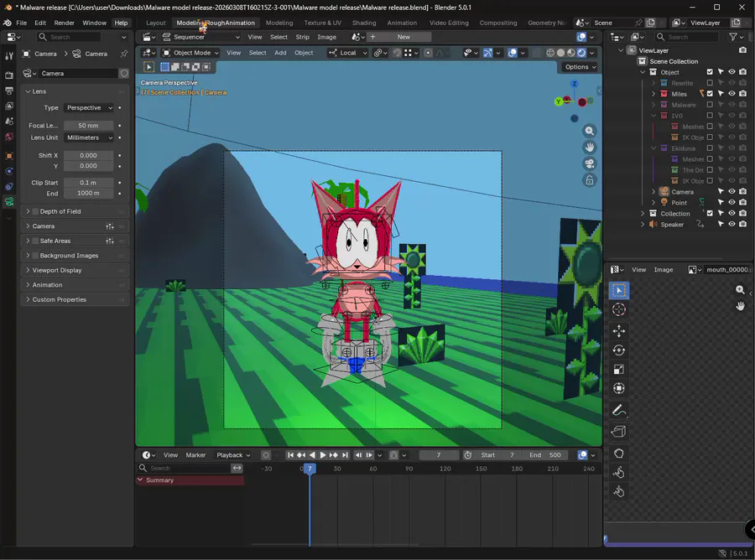Select the Grab sculpt tool icon
Viewport: 755px width, 560px height.
pos(619,454)
